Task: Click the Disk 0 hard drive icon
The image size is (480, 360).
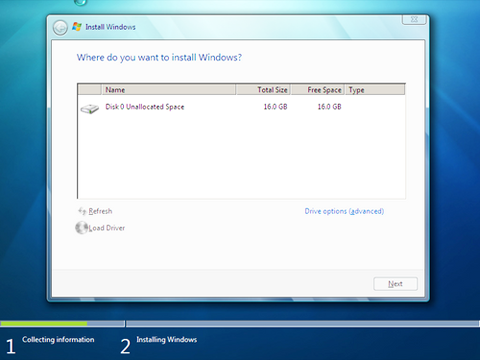Action: (90, 108)
